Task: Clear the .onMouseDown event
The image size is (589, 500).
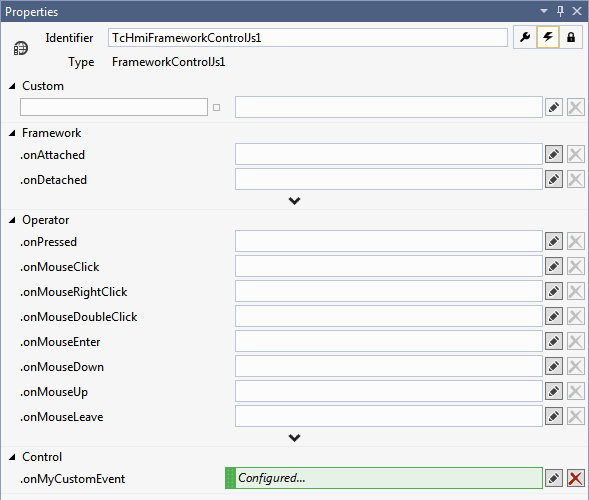Action: 575,366
